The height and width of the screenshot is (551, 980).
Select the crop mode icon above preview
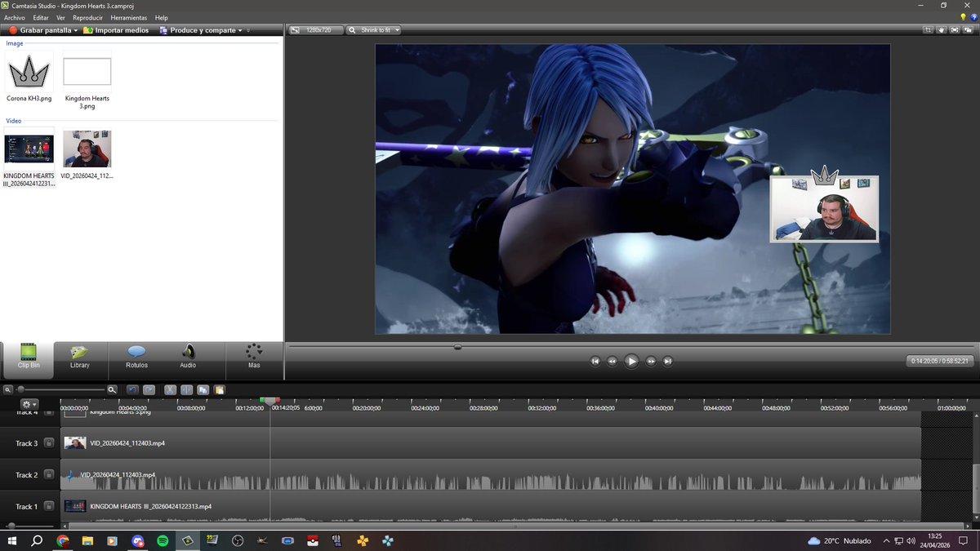(x=929, y=30)
